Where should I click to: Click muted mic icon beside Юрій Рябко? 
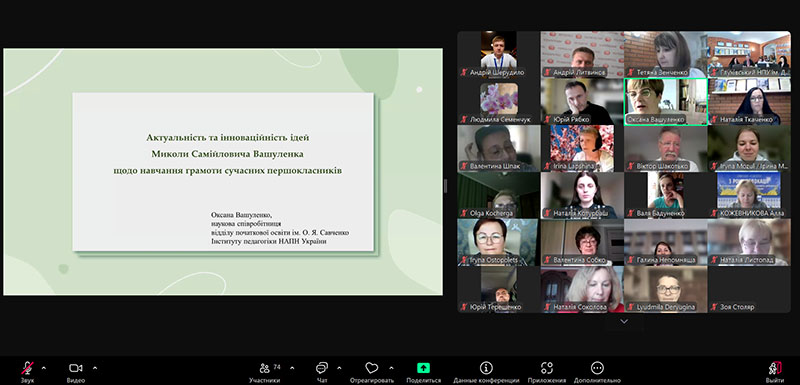[547, 120]
